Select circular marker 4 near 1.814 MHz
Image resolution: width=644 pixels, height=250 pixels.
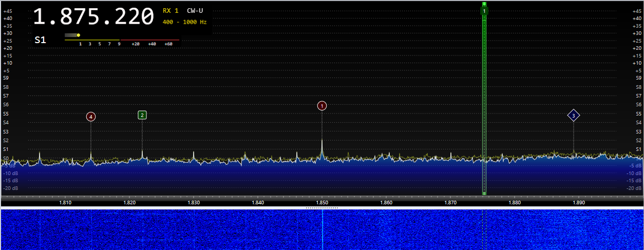point(91,117)
